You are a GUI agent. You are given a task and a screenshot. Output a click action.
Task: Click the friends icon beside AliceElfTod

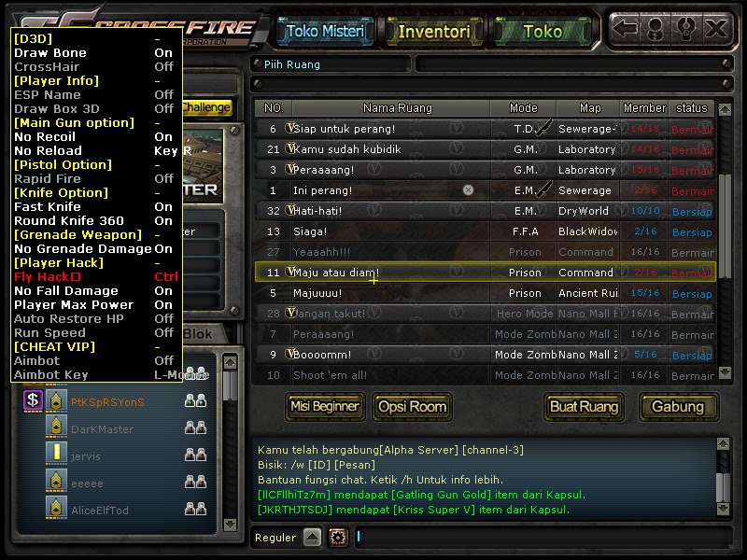click(195, 510)
